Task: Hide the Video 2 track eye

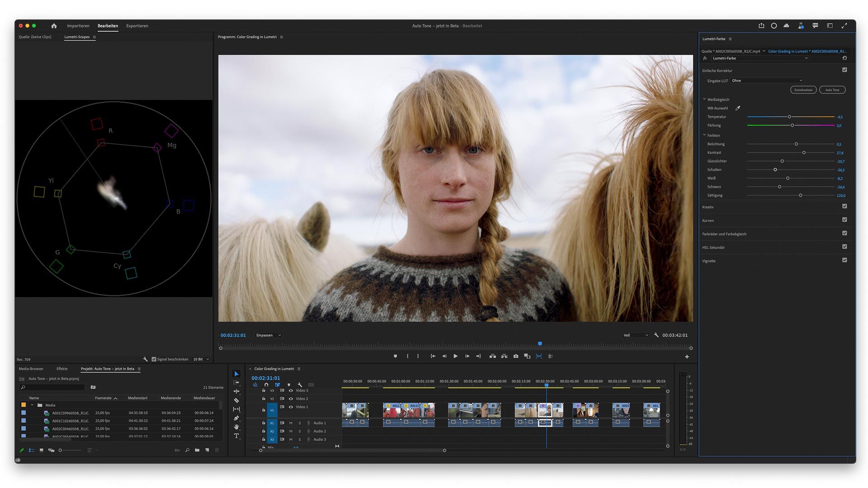Action: click(291, 399)
